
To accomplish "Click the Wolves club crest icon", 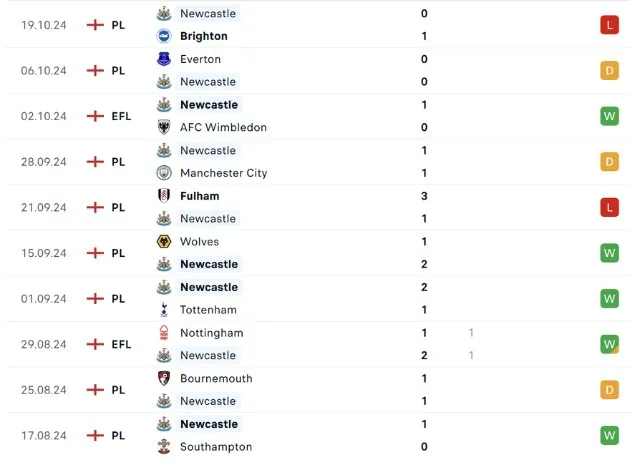I will [164, 241].
